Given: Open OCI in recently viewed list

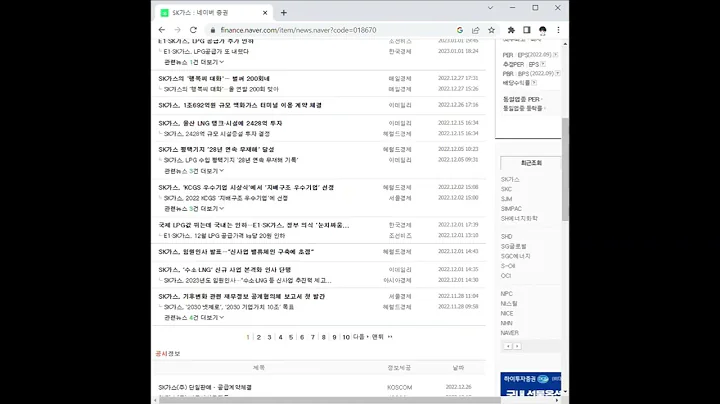Looking at the screenshot, I should pyautogui.click(x=506, y=275).
